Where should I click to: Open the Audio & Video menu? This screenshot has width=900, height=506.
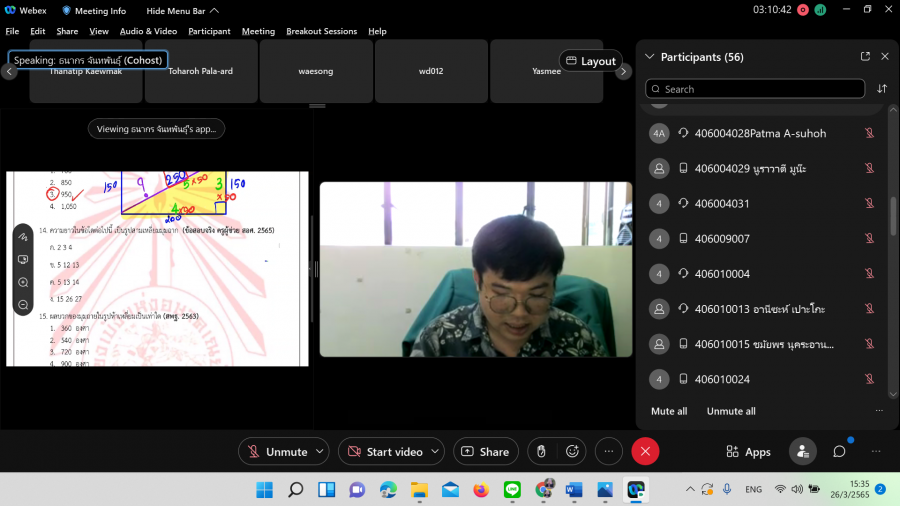pos(148,31)
